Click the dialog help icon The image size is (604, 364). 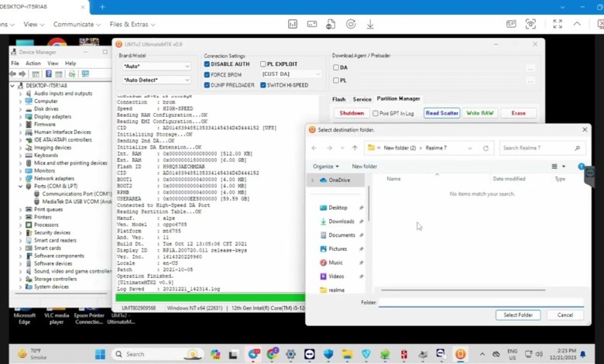582,167
